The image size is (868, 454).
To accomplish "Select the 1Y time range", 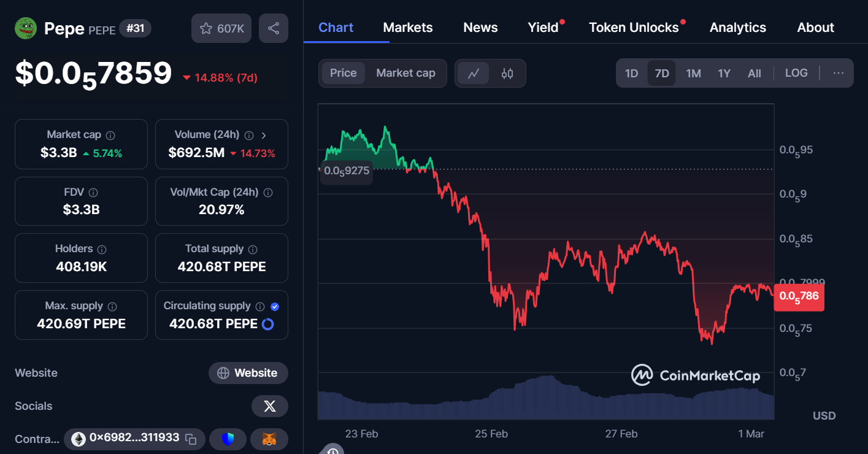I will 724,74.
